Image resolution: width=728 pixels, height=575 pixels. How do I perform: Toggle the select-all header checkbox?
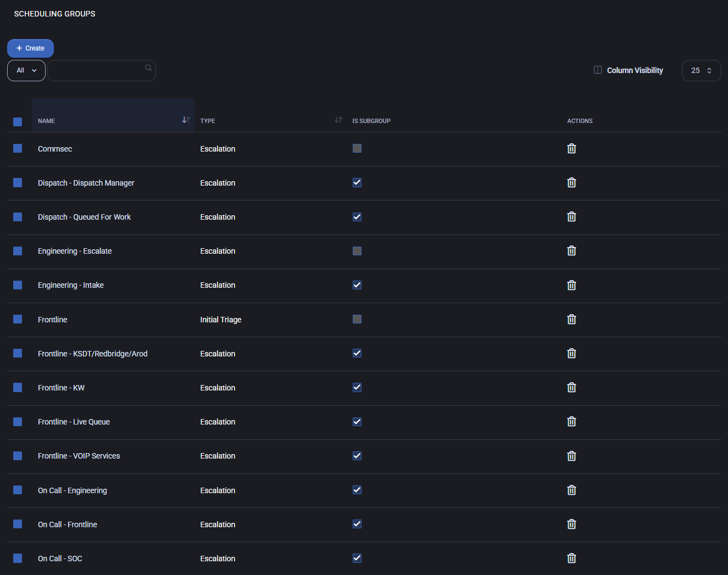(18, 121)
